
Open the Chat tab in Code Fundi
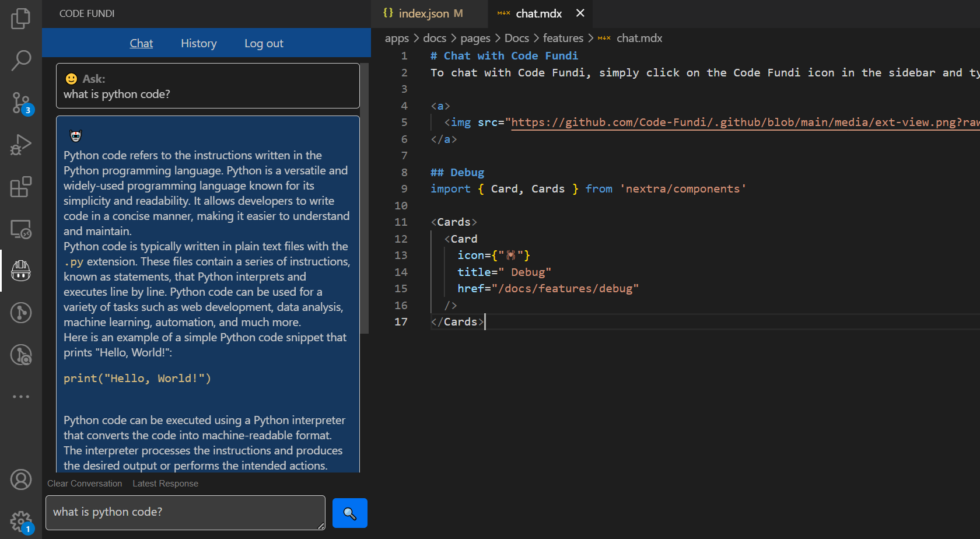[141, 43]
